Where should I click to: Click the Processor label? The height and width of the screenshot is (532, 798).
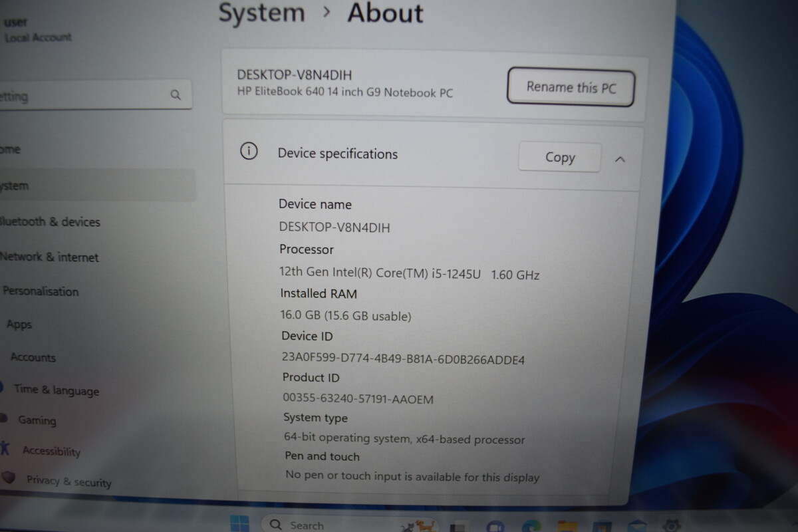click(307, 249)
